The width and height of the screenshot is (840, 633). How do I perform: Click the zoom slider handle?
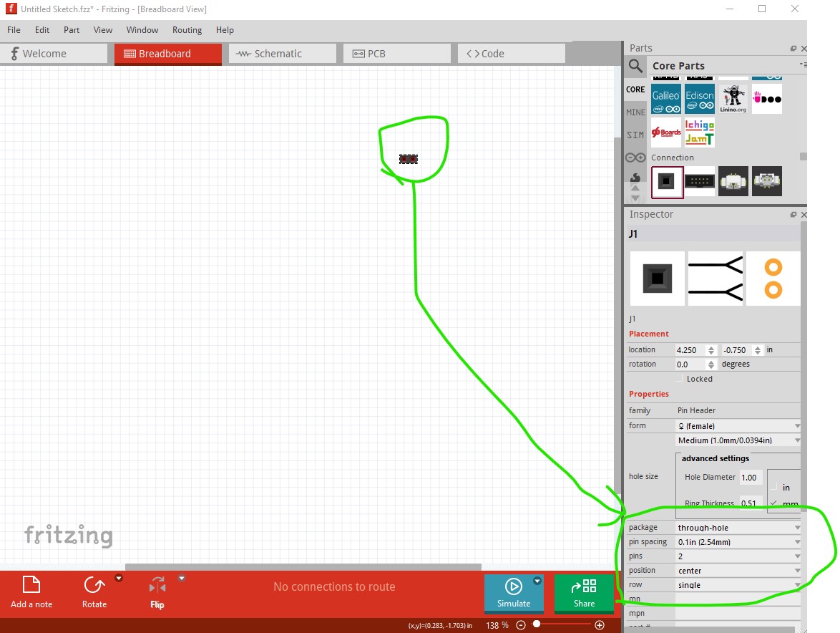(536, 624)
